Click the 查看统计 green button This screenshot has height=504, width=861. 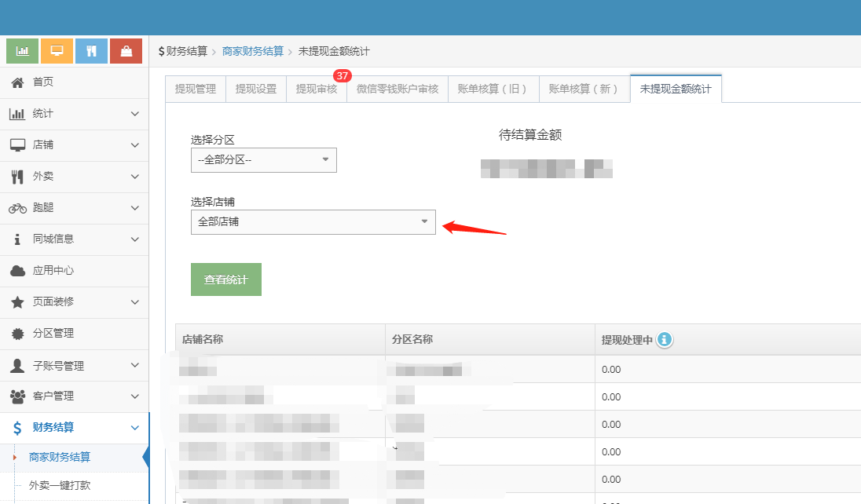225,279
